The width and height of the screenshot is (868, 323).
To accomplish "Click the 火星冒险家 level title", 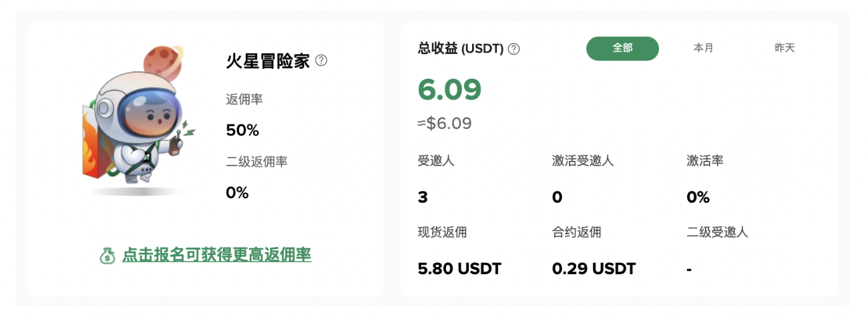I will [x=268, y=61].
